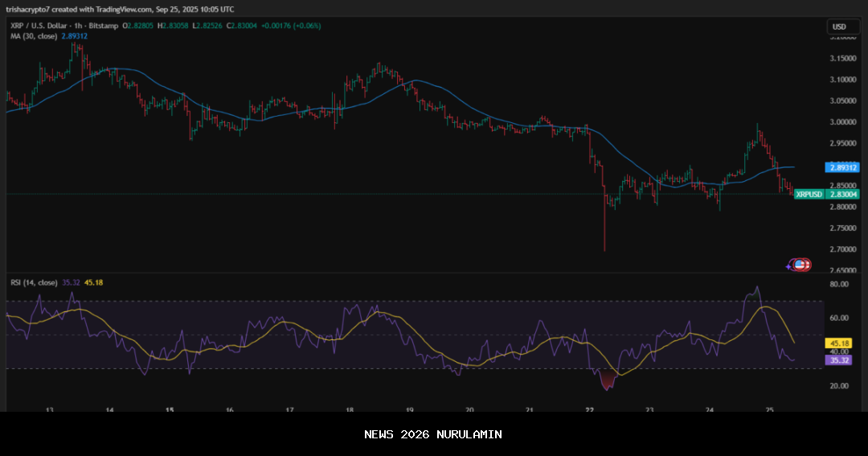Click the green 2.83004 last price label
This screenshot has height=456, width=868.
click(843, 194)
